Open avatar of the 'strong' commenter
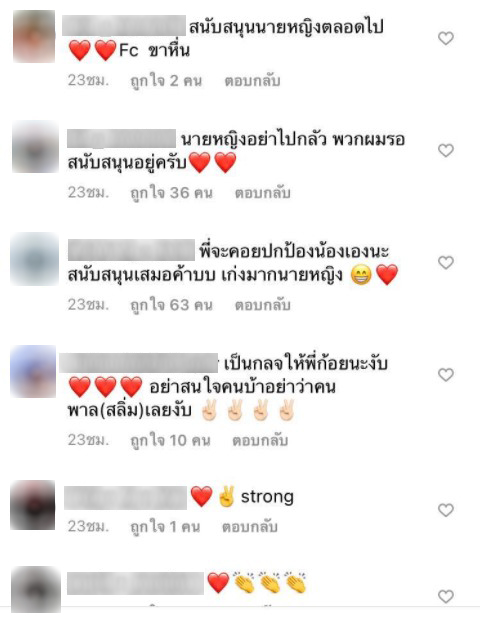Screen dimensions: 480x619 click(33, 505)
